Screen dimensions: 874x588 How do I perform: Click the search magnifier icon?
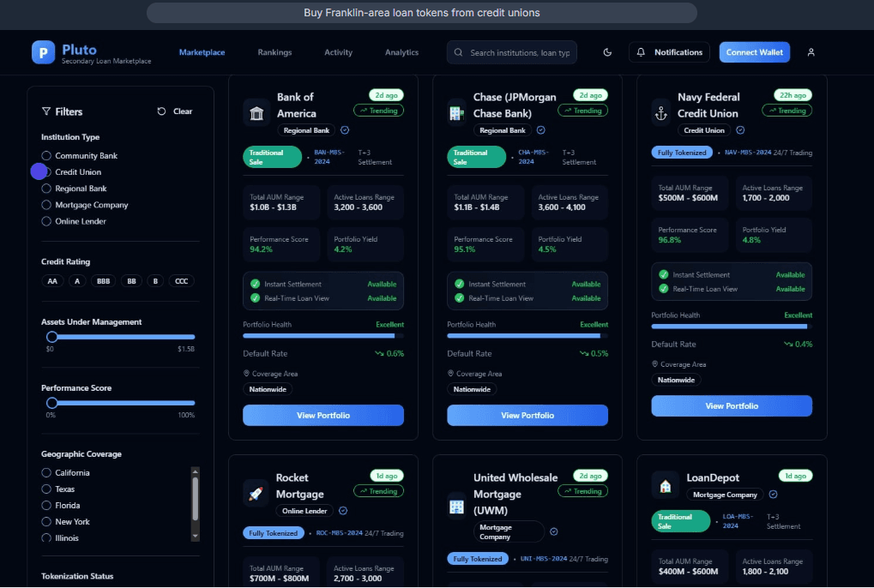pos(458,52)
